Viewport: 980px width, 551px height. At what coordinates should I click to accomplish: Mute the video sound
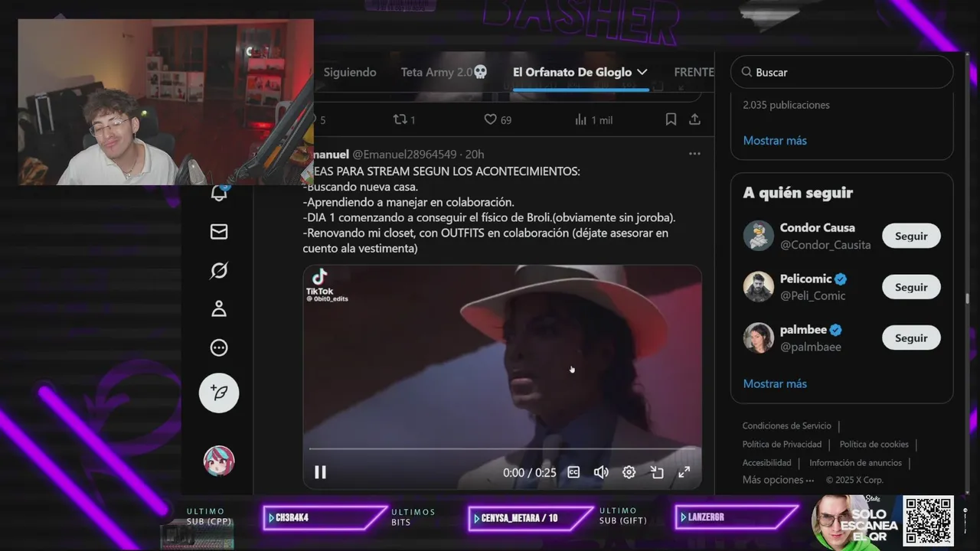point(601,472)
